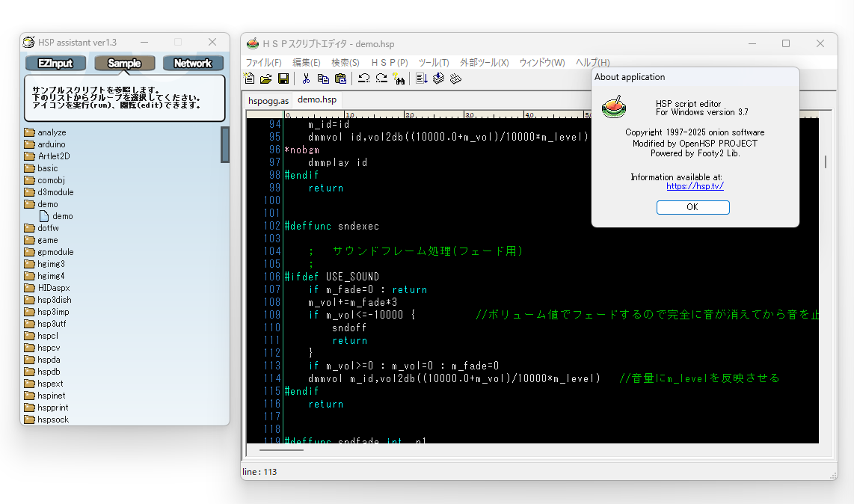Open the analyze folder in sample list

coord(45,132)
